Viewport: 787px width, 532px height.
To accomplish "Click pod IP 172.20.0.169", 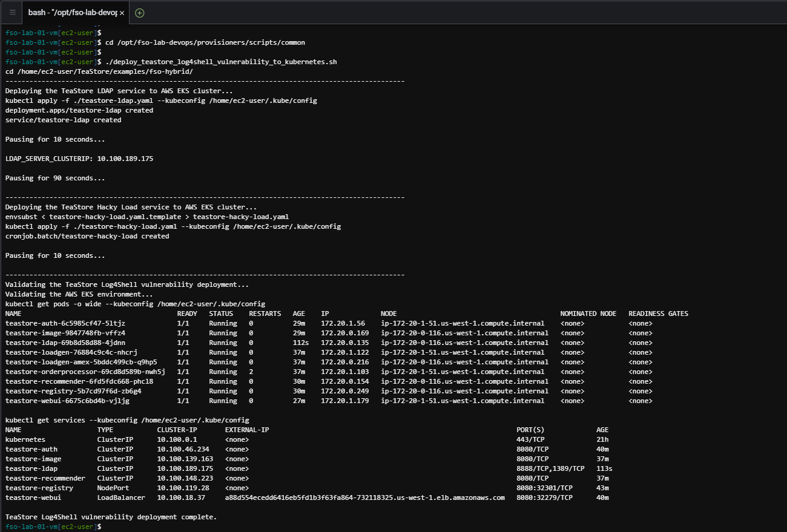I will point(345,333).
